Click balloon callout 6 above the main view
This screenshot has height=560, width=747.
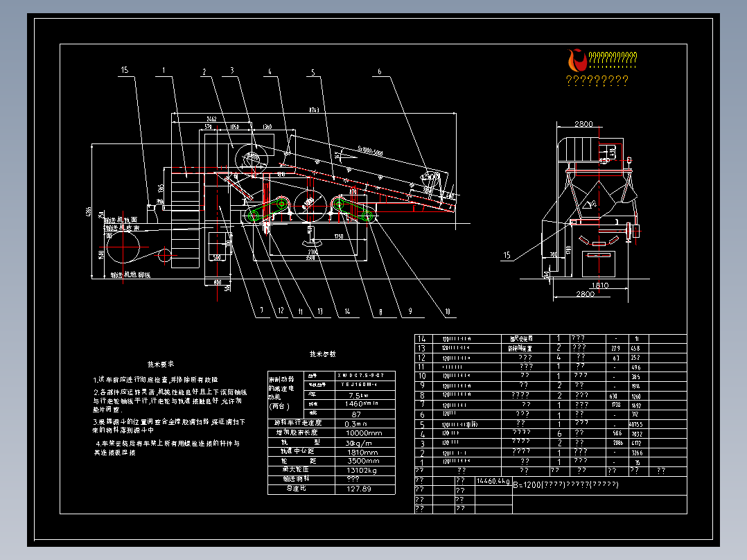pos(379,72)
